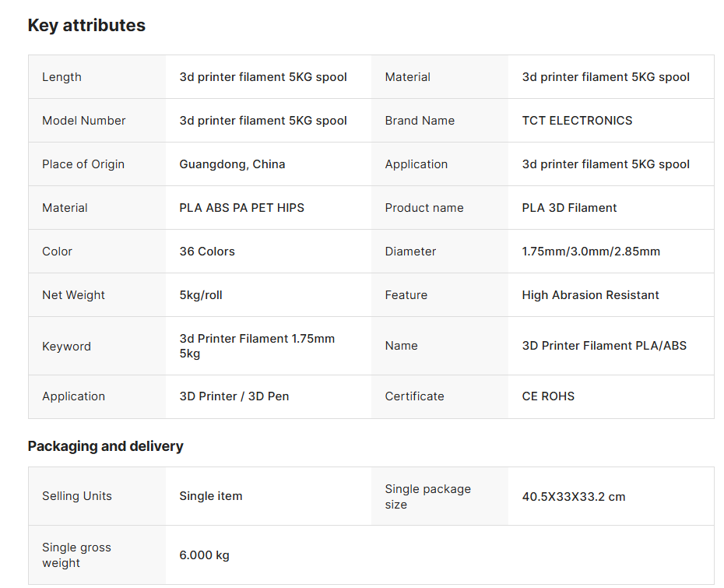Click the 5kg/roll net weight value

(201, 295)
